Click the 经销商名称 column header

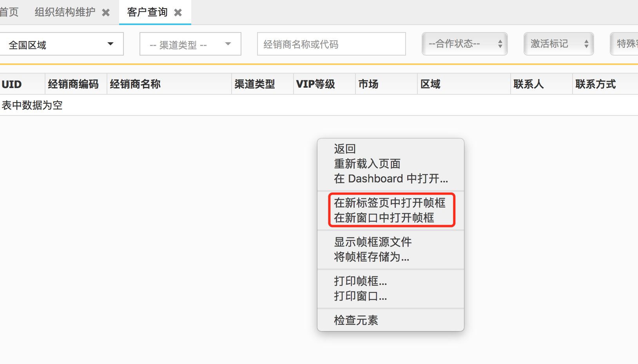(x=135, y=84)
